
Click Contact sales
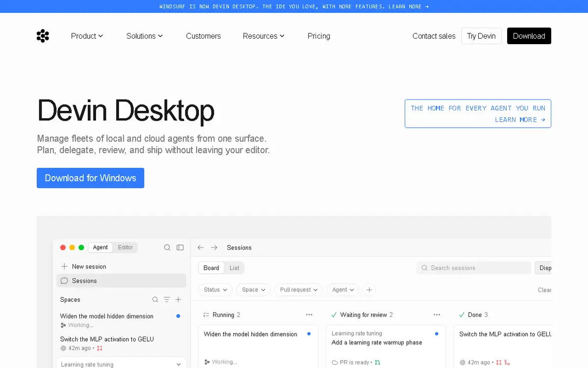(x=434, y=36)
